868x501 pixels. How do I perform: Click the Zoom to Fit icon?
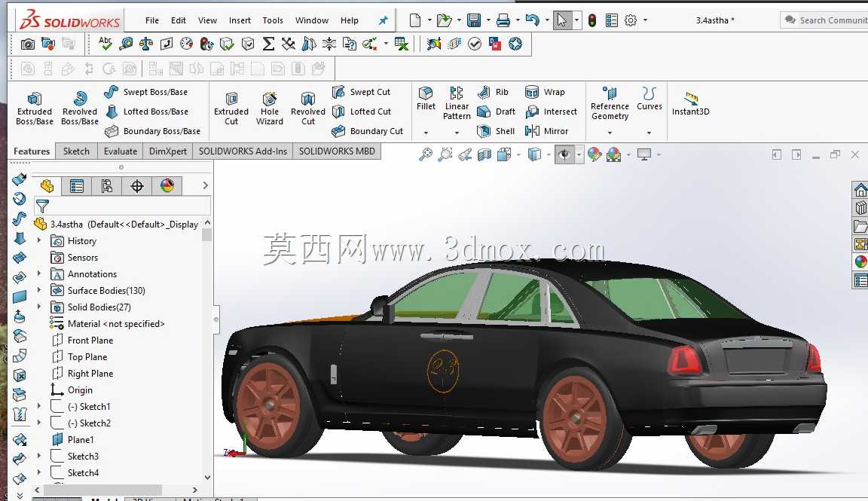(x=425, y=154)
